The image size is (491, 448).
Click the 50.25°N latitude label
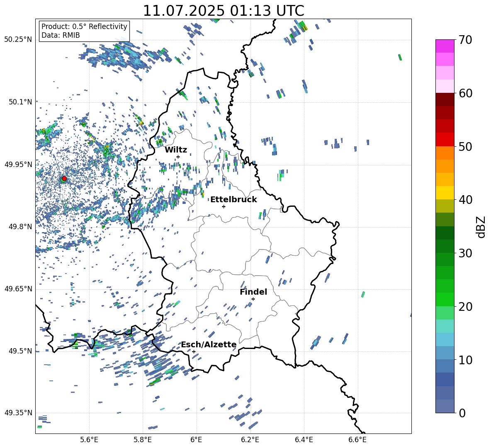coord(18,40)
